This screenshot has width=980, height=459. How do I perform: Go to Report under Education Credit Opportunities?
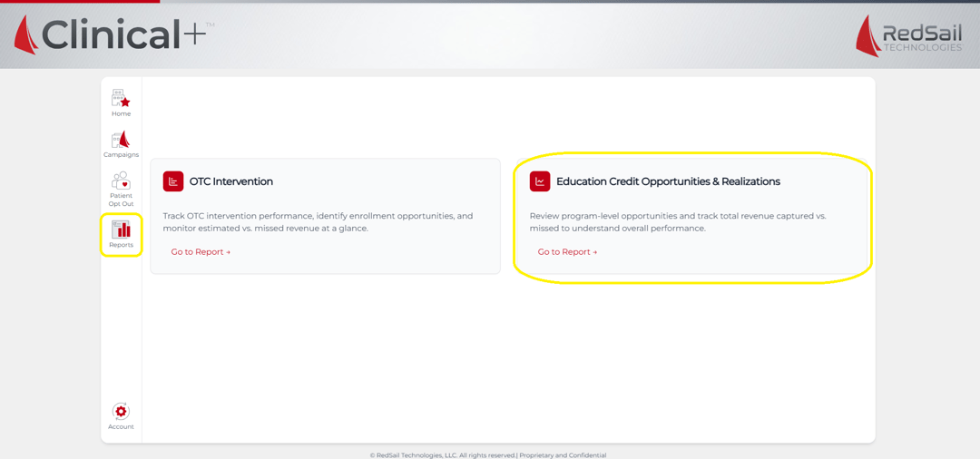coord(567,251)
